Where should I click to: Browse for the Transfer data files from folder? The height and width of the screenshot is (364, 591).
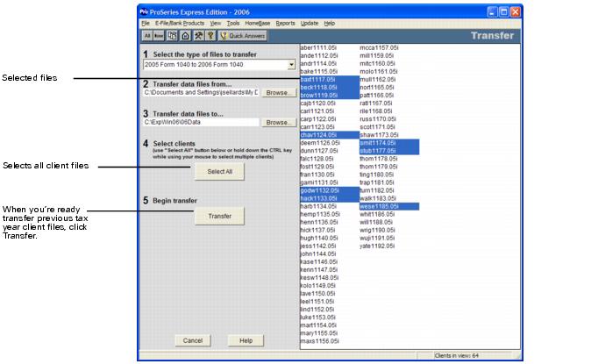279,93
